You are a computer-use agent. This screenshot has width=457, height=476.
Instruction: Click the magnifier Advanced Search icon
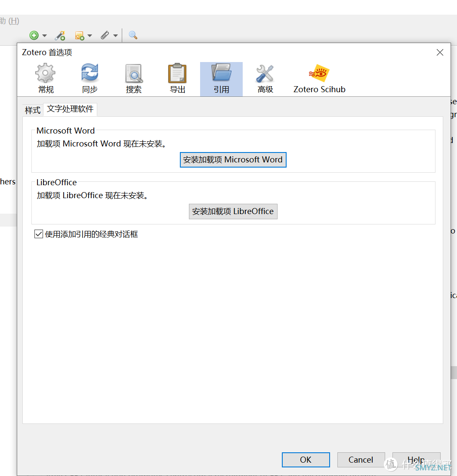(x=133, y=35)
